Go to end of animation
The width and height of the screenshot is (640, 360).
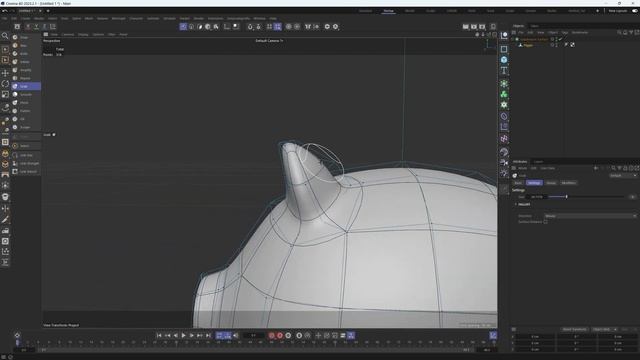pos(208,335)
